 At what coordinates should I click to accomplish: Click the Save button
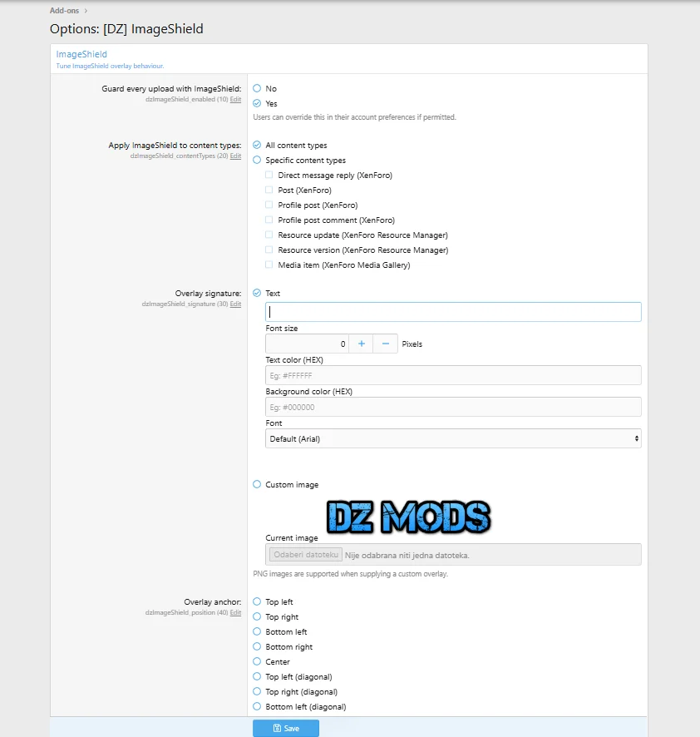click(x=286, y=728)
